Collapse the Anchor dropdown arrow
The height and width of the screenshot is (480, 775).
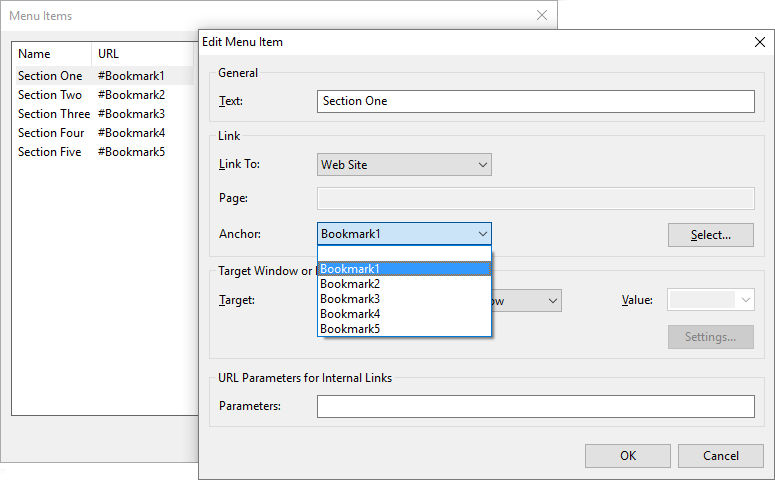click(482, 234)
